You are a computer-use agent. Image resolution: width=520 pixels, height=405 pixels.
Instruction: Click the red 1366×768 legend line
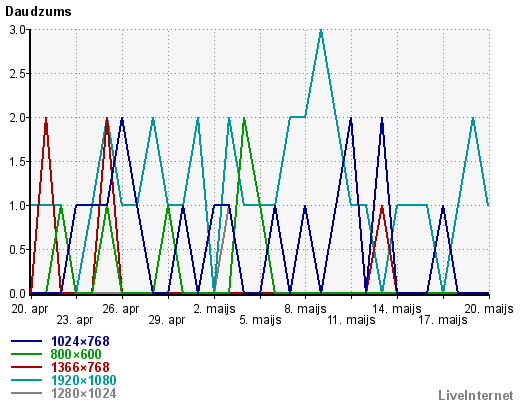click(x=27, y=367)
